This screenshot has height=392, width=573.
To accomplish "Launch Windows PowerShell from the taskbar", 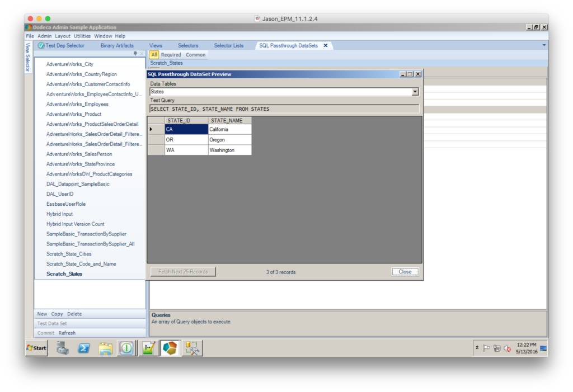I will point(84,348).
